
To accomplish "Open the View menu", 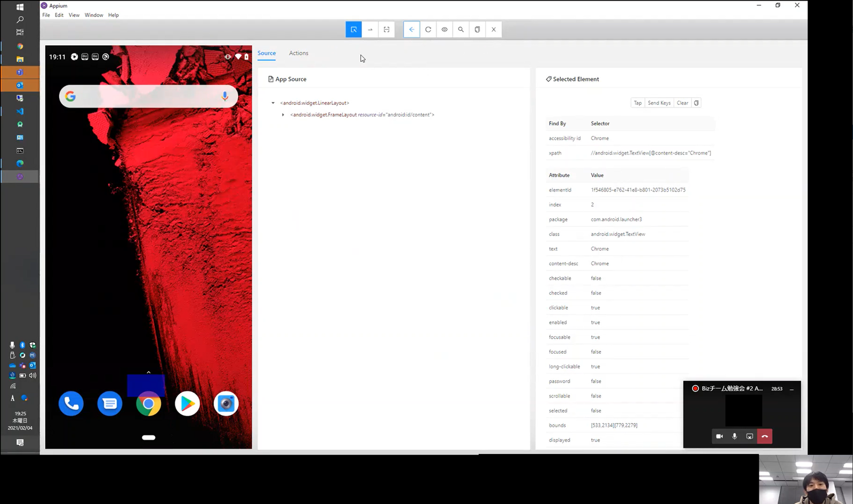I will pos(74,15).
